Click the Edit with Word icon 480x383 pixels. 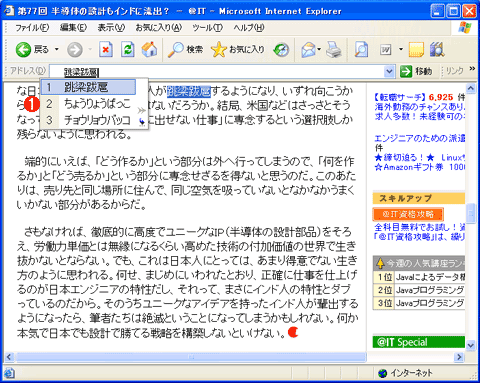pyautogui.click(x=386, y=50)
